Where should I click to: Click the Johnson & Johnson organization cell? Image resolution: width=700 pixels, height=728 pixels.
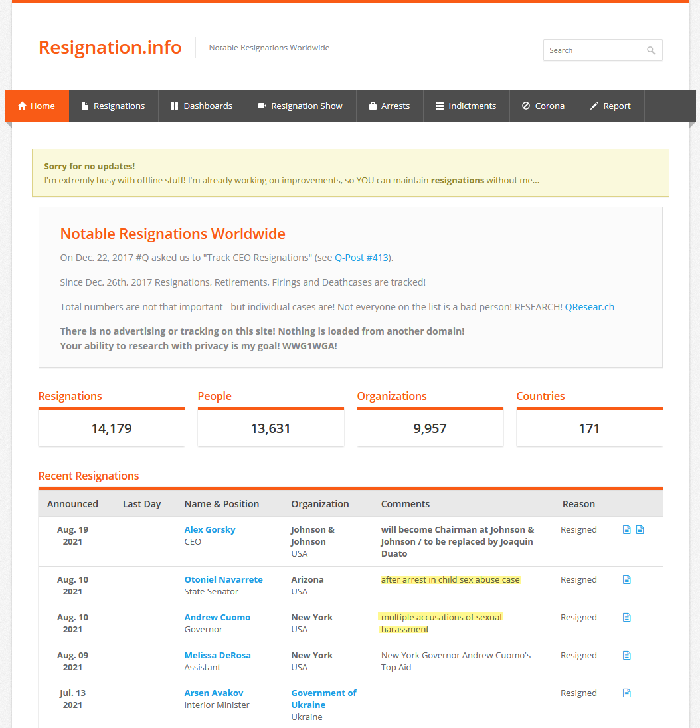click(312, 536)
